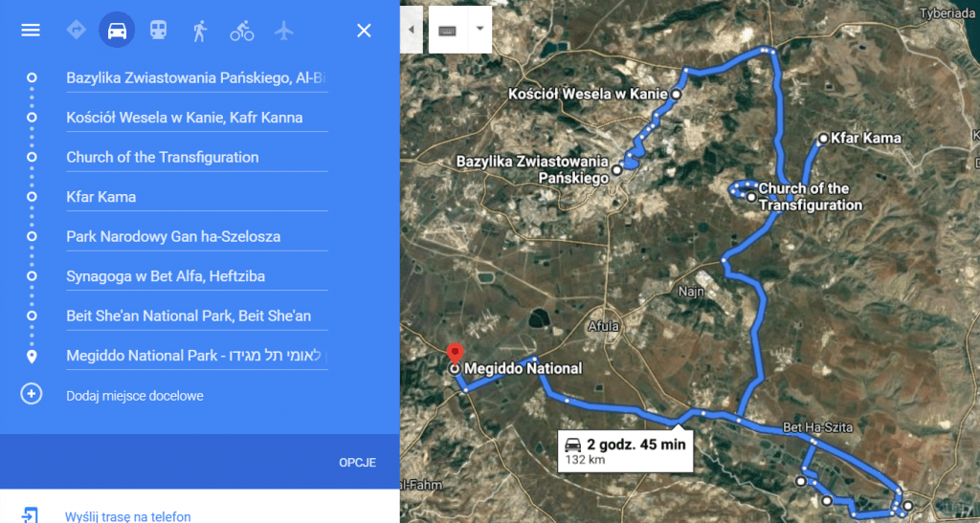Switch to public transit mode

tap(158, 30)
